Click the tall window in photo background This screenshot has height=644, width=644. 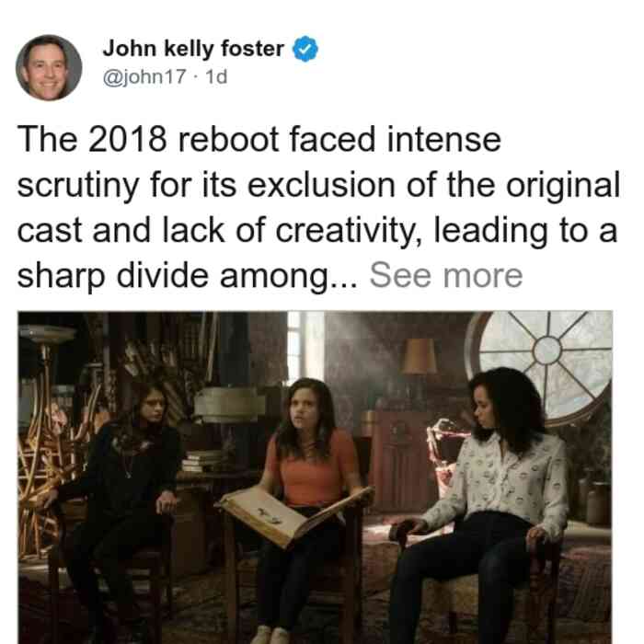click(306, 349)
